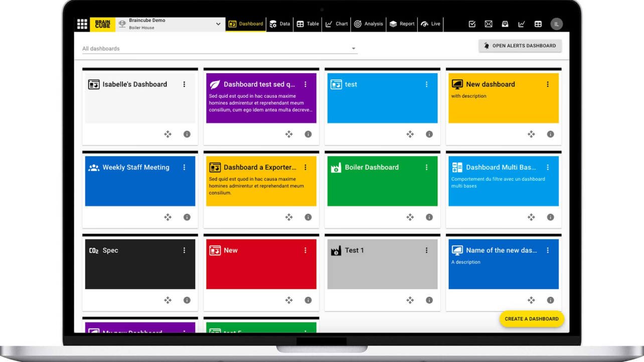Open the apps grid launcher
The width and height of the screenshot is (644, 362).
[82, 24]
